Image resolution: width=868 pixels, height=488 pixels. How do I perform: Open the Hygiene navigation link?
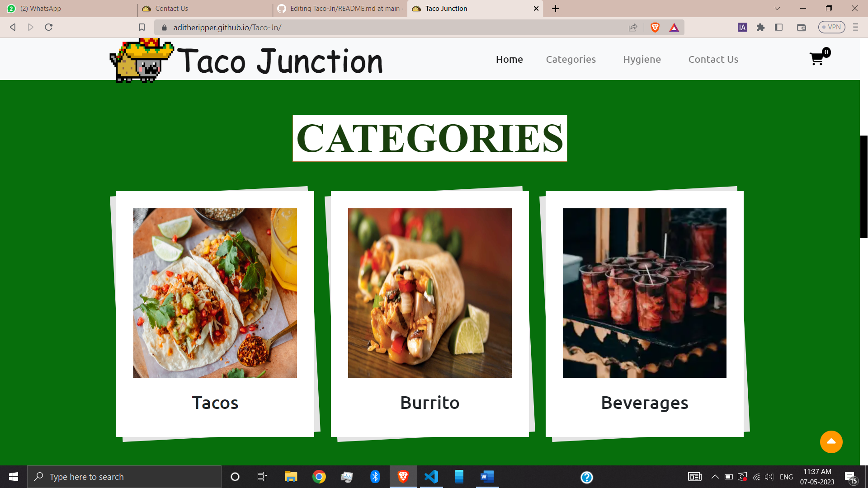(642, 59)
